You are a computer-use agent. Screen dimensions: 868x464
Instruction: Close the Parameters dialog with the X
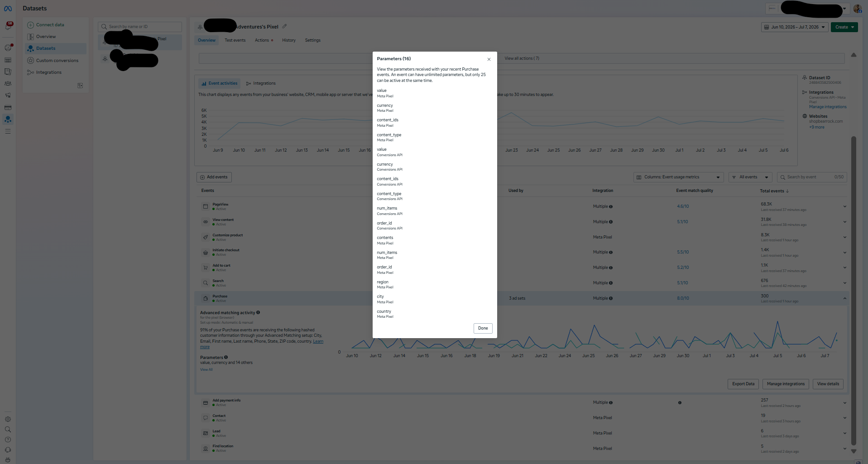pyautogui.click(x=489, y=59)
